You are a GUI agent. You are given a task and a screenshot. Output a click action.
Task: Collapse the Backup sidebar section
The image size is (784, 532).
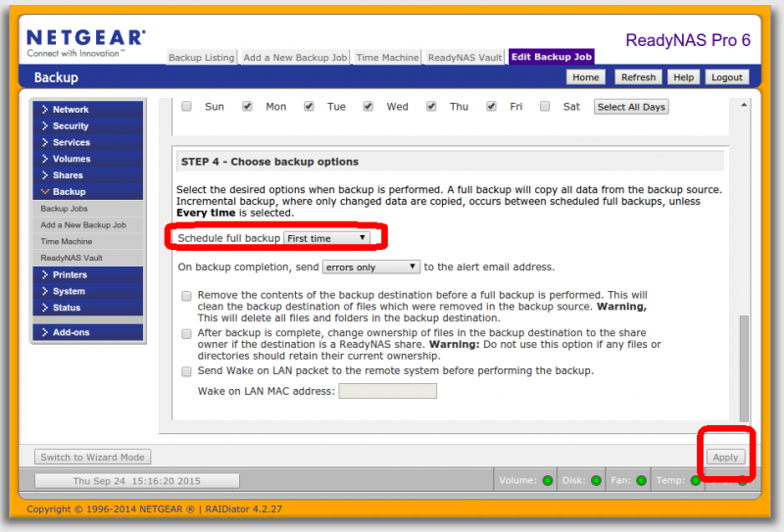[x=88, y=192]
